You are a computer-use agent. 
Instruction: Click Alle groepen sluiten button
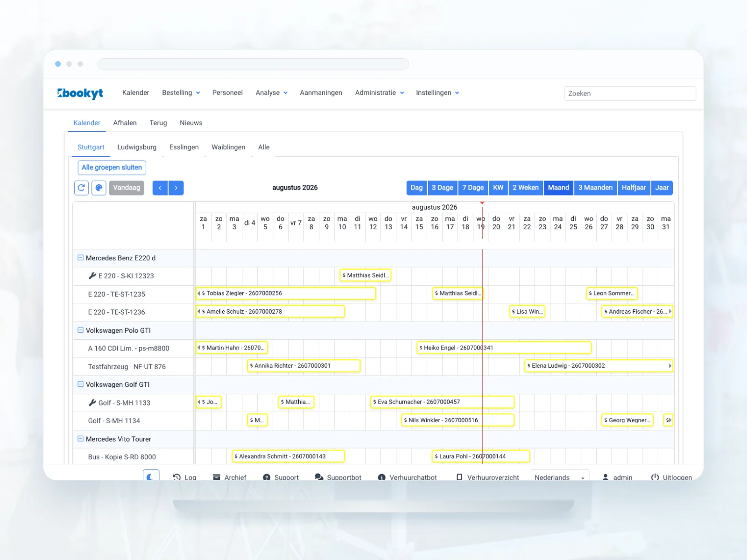[112, 168]
